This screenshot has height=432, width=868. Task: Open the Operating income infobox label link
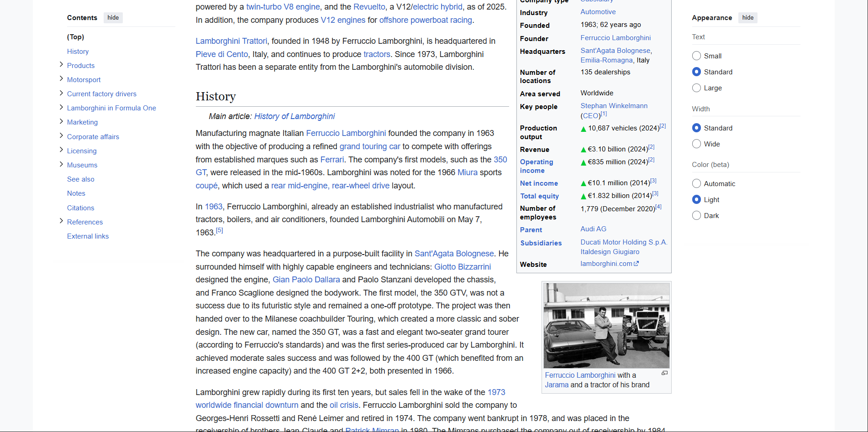pos(537,166)
